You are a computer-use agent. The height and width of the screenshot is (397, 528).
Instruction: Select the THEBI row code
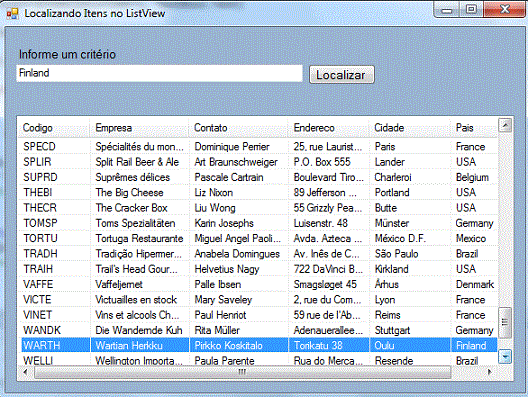[38, 193]
